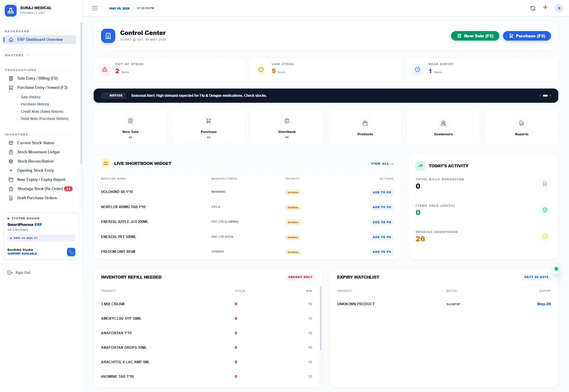Click the Items Sold box icon
The height and width of the screenshot is (392, 569).
pos(545,210)
